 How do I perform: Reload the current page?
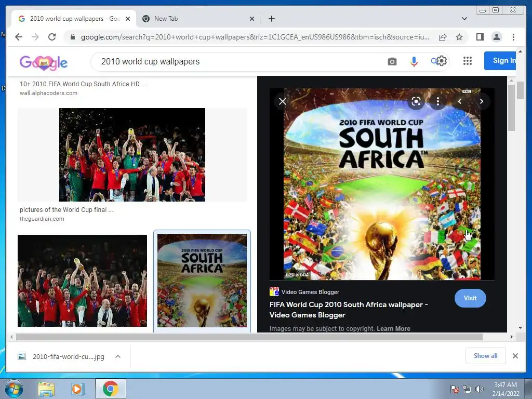click(x=52, y=37)
